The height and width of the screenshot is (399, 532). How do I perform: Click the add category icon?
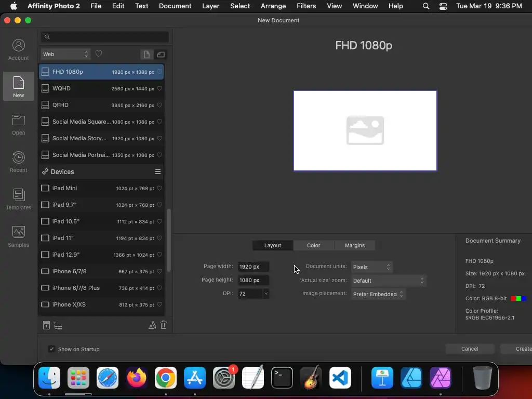pyautogui.click(x=58, y=326)
